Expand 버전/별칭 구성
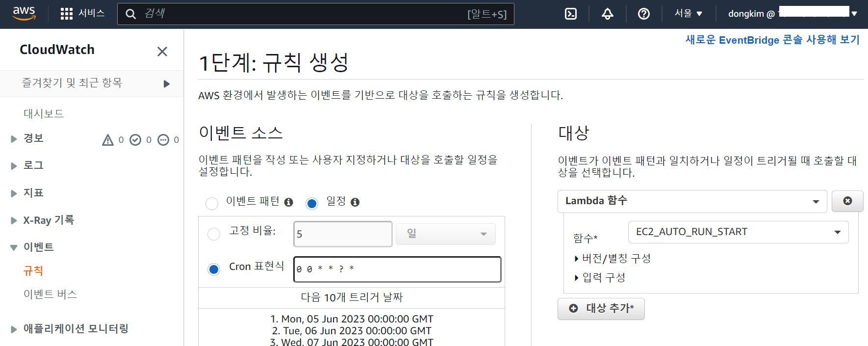This screenshot has height=346, width=868. point(613,259)
